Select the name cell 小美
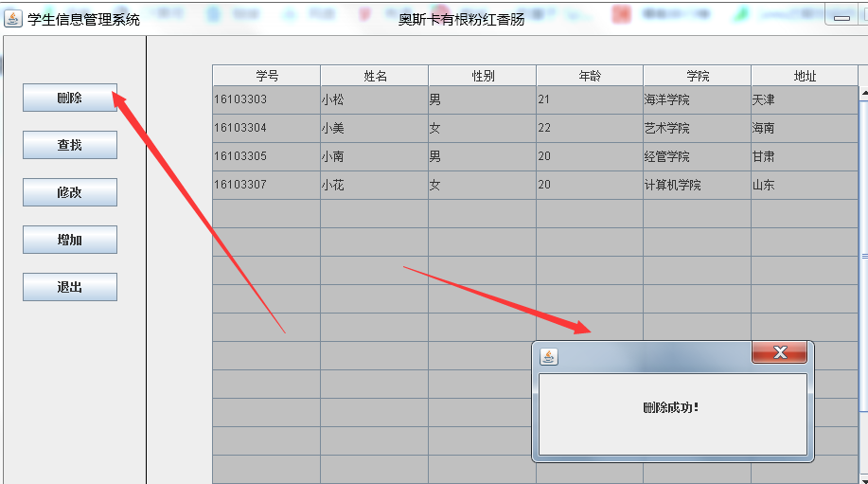 (x=374, y=128)
